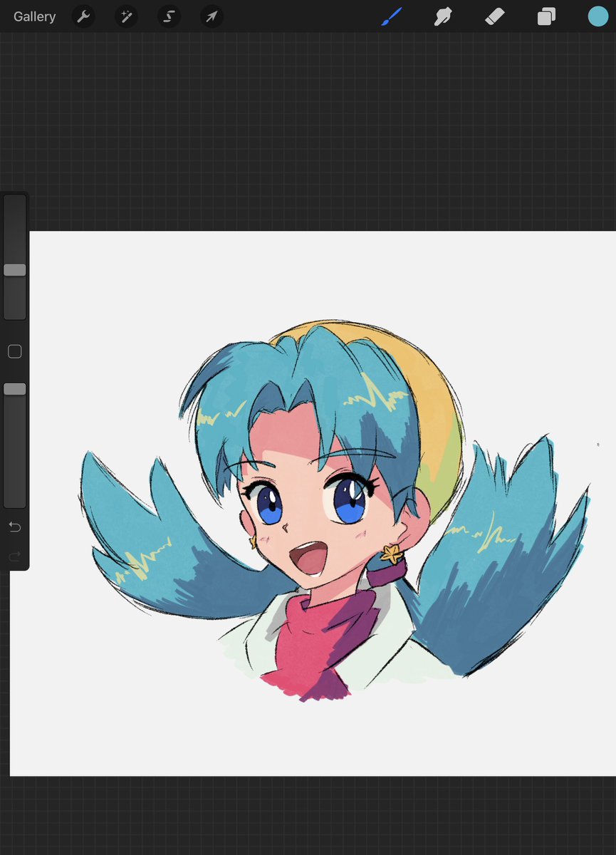Viewport: 616px width, 855px height.
Task: Select the Eraser tool
Action: click(x=494, y=16)
